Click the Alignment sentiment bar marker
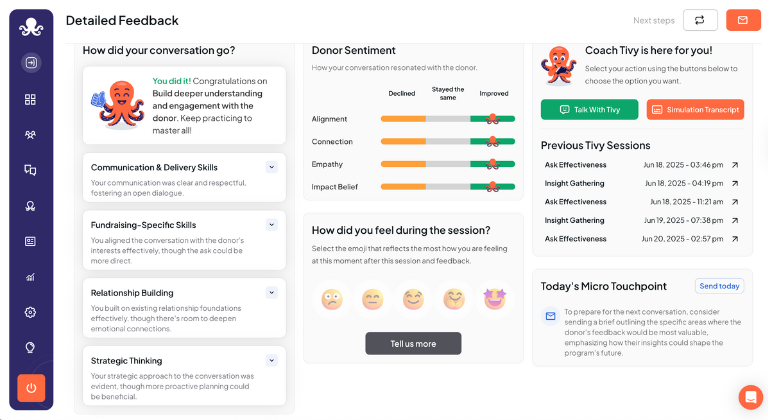This screenshot has height=420, width=768. 492,118
